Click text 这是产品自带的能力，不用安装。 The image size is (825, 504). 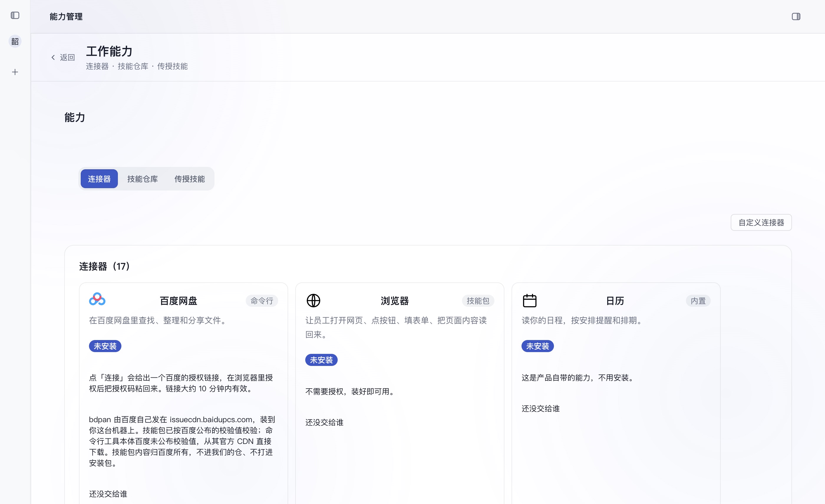click(579, 378)
